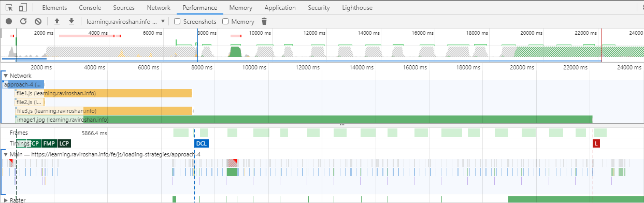Toggle the device toolbar icon
The image size is (644, 203).
(x=23, y=8)
